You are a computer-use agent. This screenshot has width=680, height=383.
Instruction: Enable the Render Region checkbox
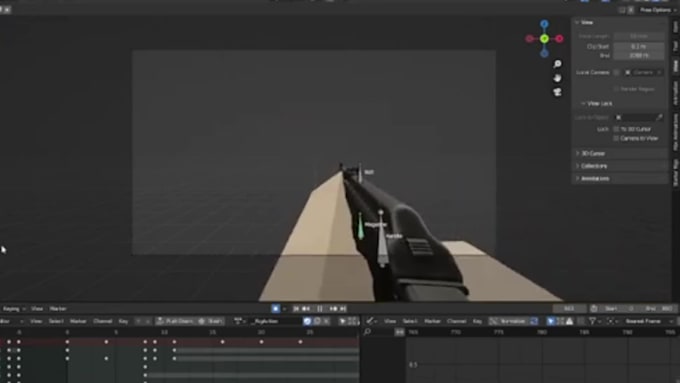coord(616,89)
